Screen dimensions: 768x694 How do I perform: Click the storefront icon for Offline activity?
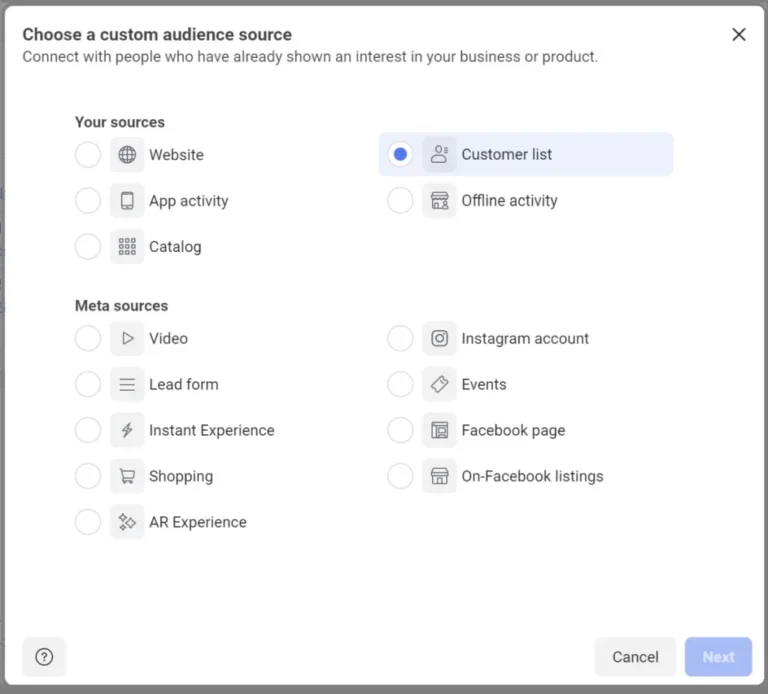pyautogui.click(x=439, y=201)
